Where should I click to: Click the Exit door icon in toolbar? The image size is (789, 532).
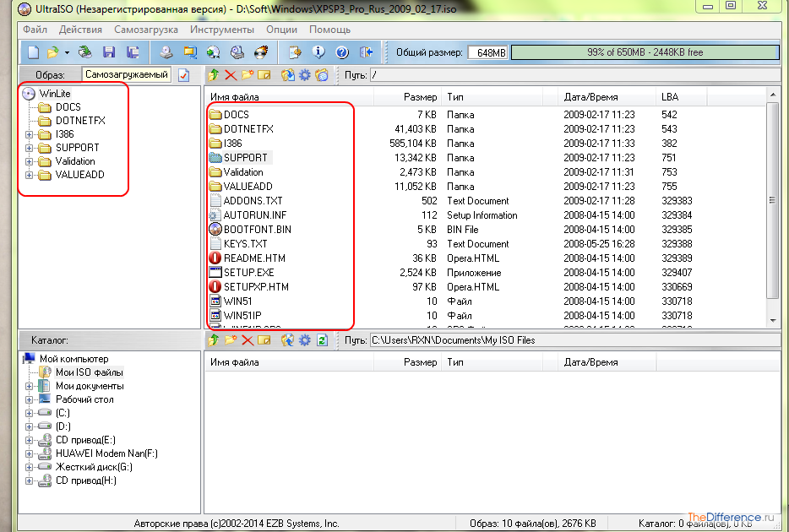click(366, 52)
